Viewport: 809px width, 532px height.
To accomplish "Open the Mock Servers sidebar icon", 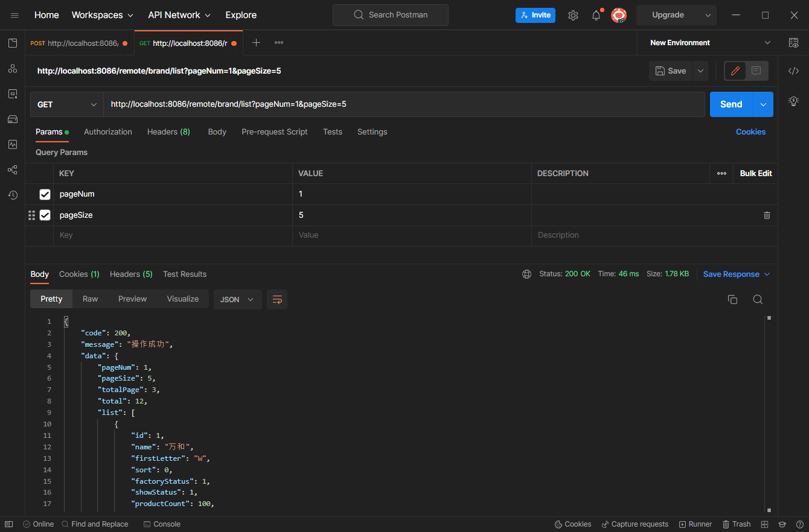I will point(13,119).
